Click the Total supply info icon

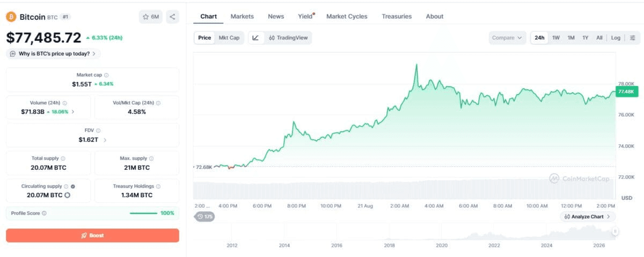point(63,159)
